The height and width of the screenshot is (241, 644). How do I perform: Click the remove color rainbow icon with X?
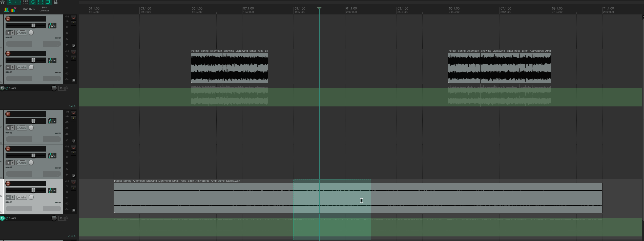[x=14, y=9]
